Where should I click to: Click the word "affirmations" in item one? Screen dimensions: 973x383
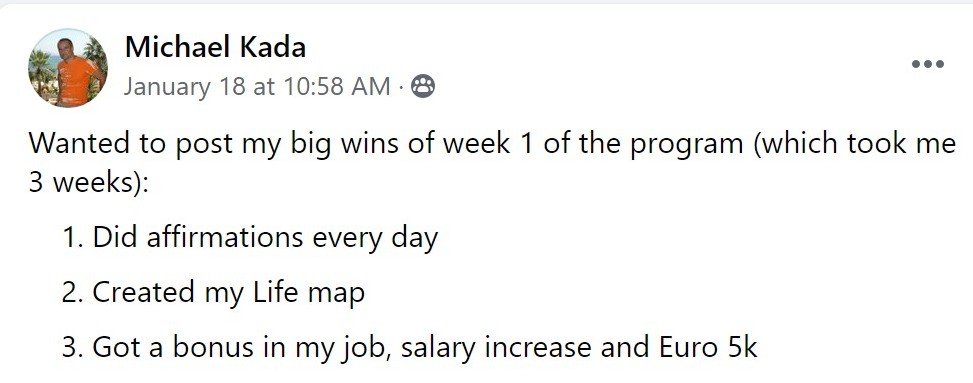pos(225,237)
